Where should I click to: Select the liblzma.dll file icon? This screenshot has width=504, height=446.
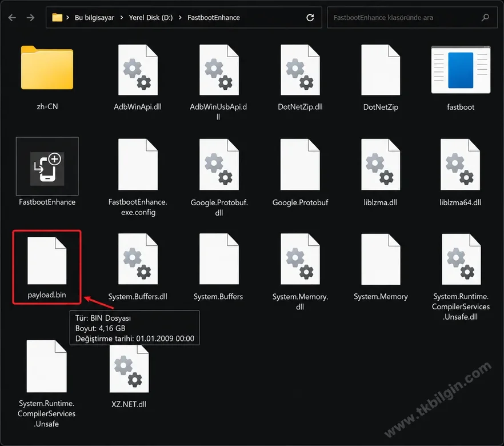click(x=381, y=164)
